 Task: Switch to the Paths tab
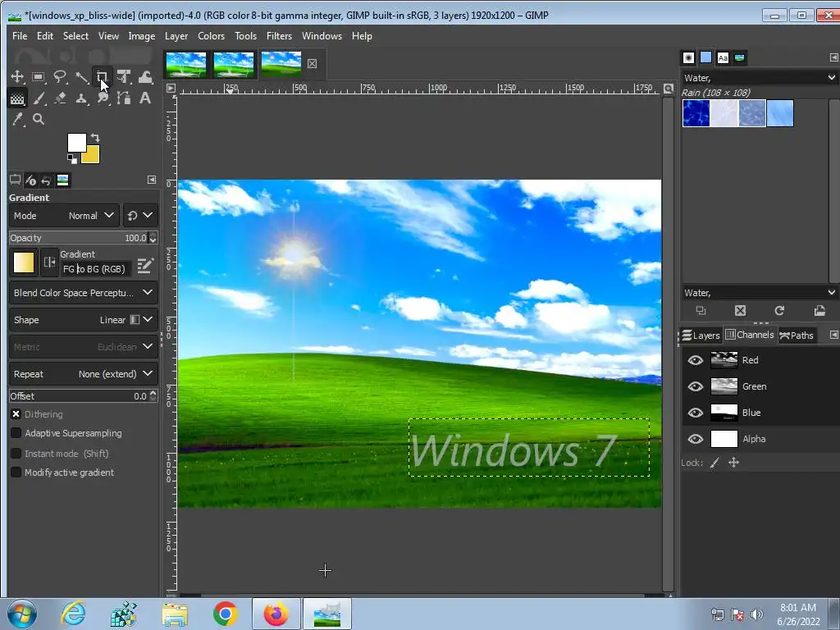pyautogui.click(x=797, y=336)
